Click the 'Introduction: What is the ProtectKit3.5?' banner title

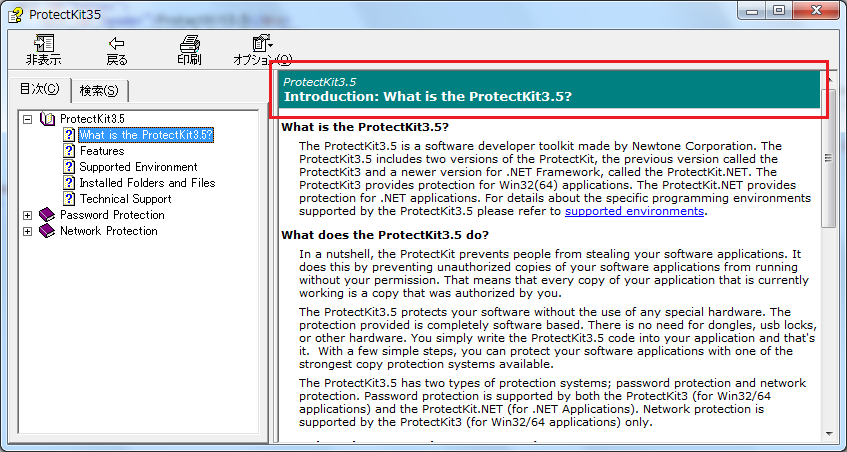pos(428,97)
